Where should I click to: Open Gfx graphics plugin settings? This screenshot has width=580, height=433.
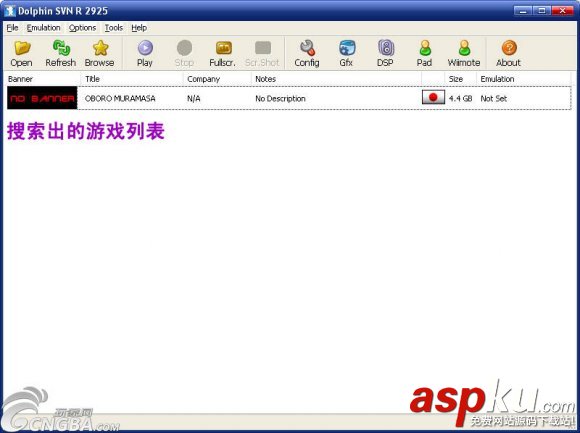tap(347, 54)
